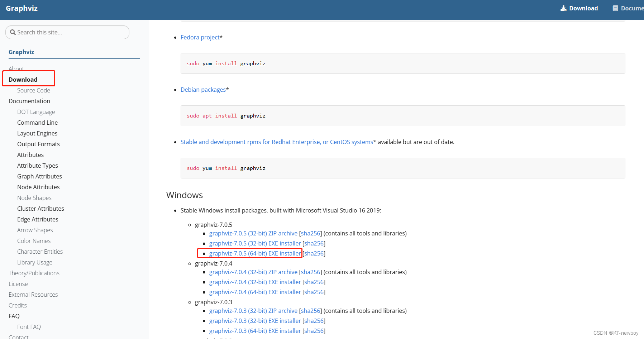
Task: Open the Graphviz sidebar heading link
Action: 22,52
